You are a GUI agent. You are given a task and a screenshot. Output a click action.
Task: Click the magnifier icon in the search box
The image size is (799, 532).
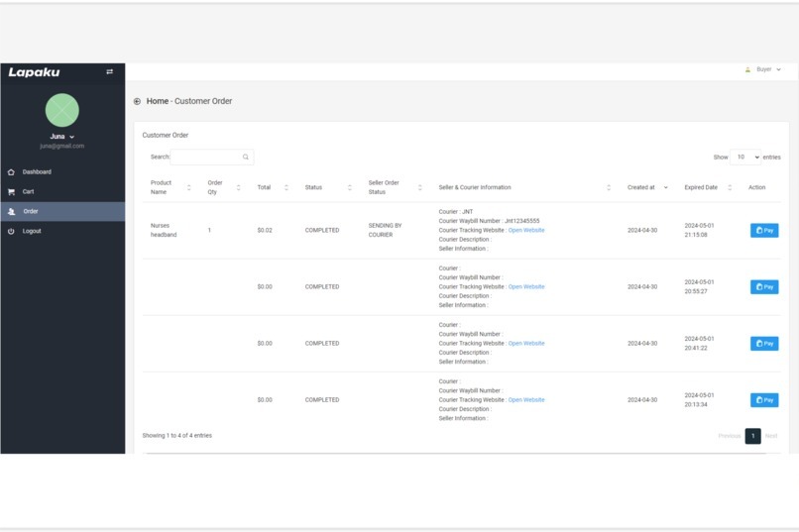tap(246, 157)
